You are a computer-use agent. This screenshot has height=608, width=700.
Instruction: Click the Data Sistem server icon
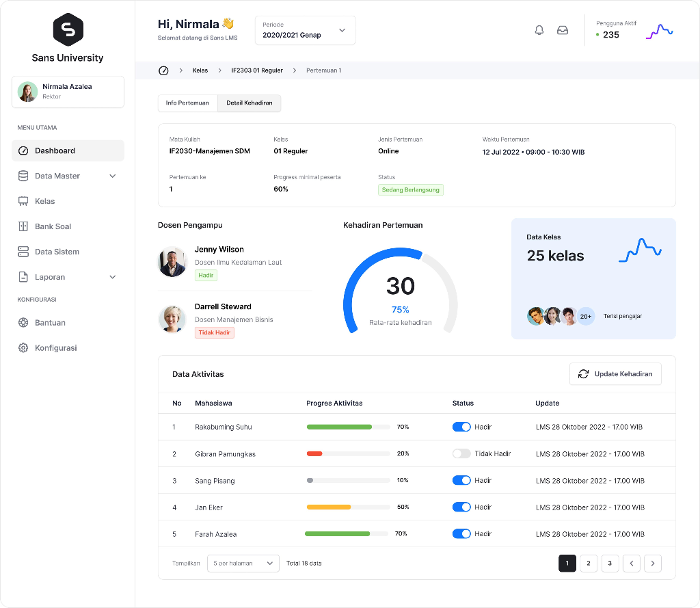tap(23, 252)
